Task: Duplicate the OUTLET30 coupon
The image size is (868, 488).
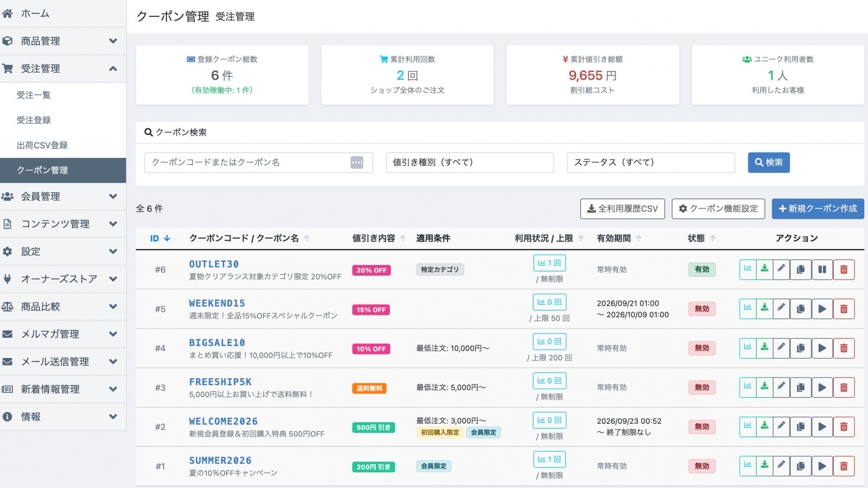Action: (x=801, y=269)
